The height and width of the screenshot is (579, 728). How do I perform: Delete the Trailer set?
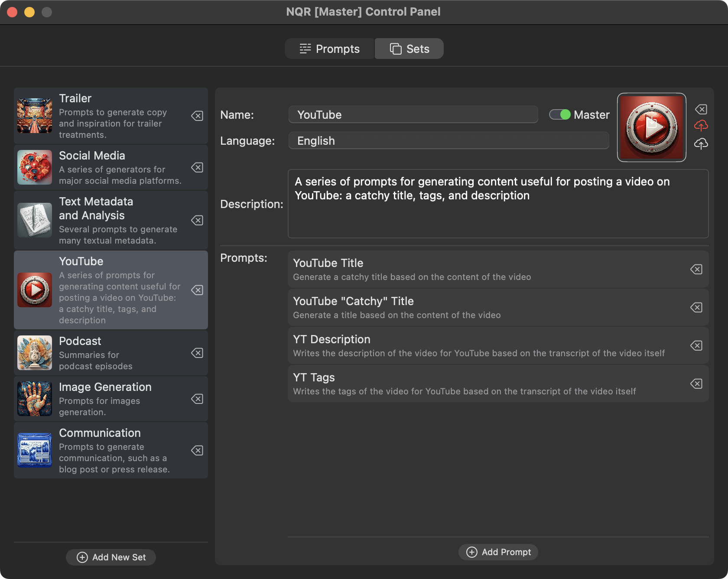pos(197,116)
